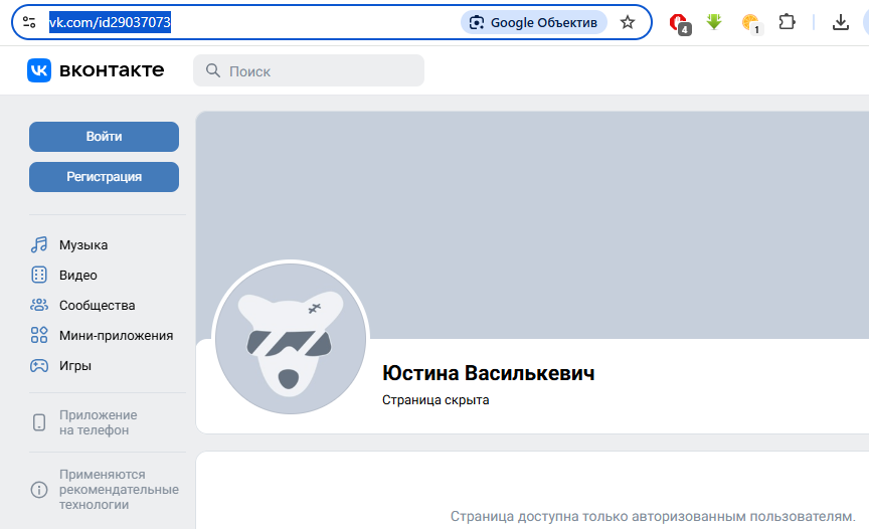870x529 pixels.
Task: Open the orange extension with badge 1
Action: (x=750, y=22)
